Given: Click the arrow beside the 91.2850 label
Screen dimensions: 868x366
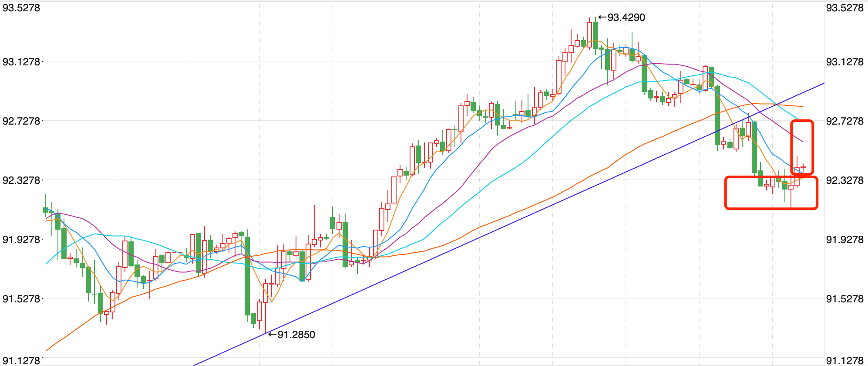Looking at the screenshot, I should click(273, 335).
